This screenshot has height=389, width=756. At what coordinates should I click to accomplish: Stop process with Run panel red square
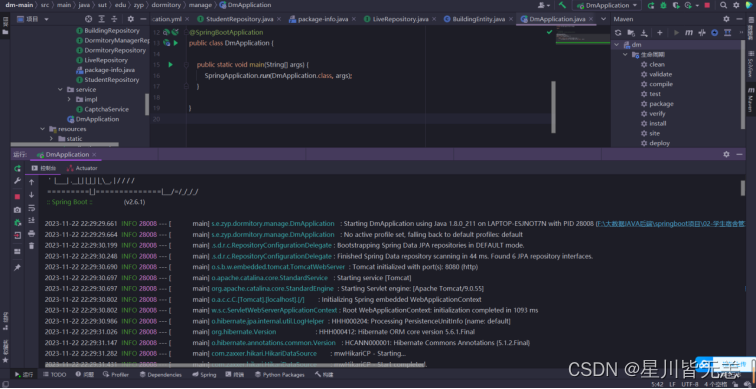pyautogui.click(x=17, y=197)
